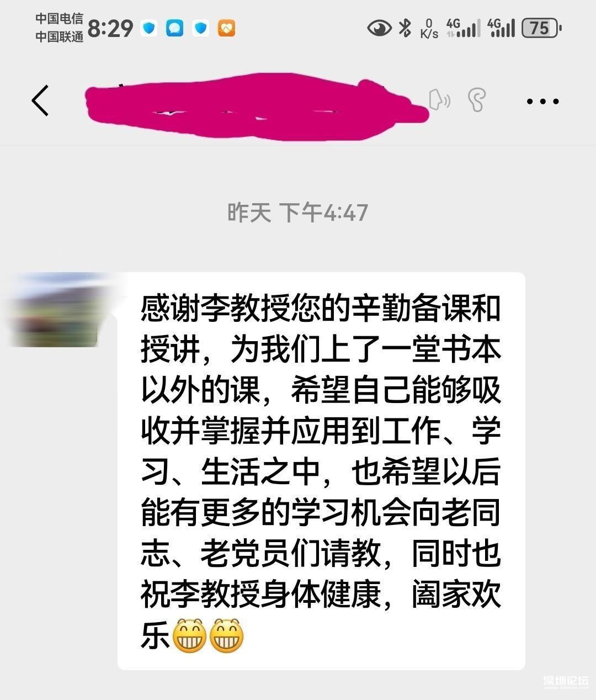Tap the first blue shield notification icon
This screenshot has width=596, height=700.
click(149, 28)
